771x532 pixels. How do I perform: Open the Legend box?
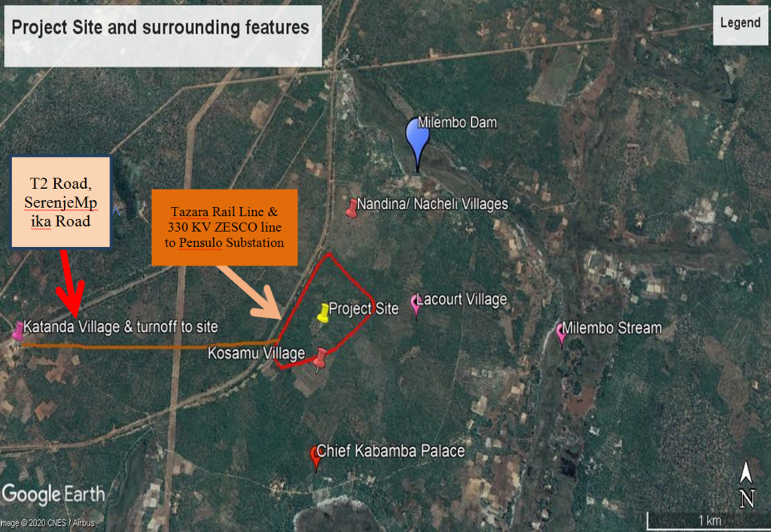(740, 25)
